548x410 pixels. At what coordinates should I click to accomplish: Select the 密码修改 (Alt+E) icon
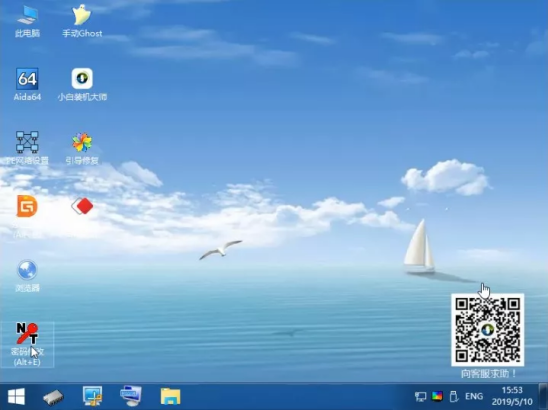pos(27,344)
